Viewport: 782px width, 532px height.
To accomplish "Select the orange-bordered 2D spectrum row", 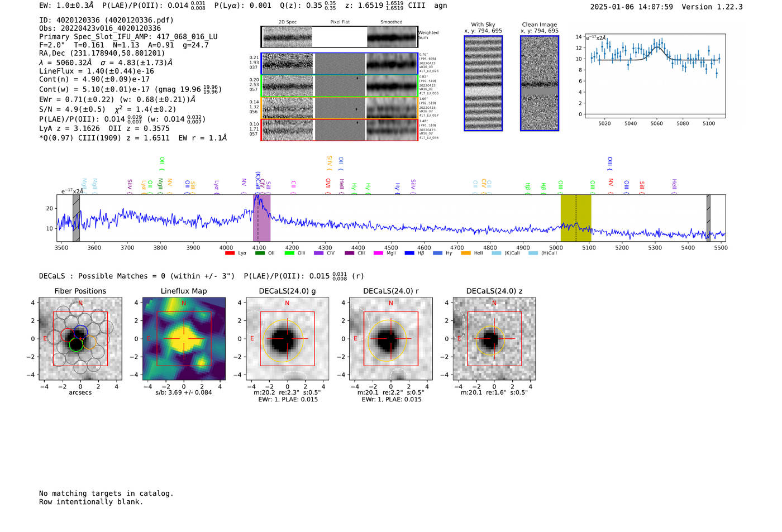I will (x=339, y=108).
